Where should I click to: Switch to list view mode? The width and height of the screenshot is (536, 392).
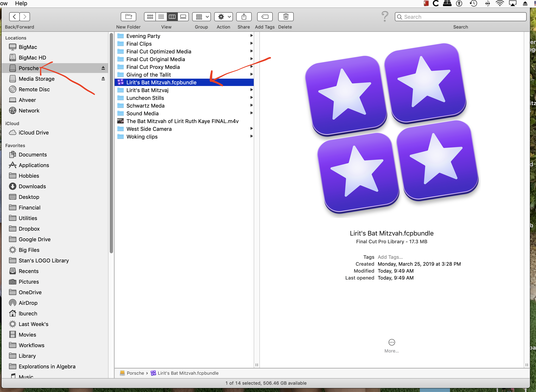pyautogui.click(x=161, y=17)
